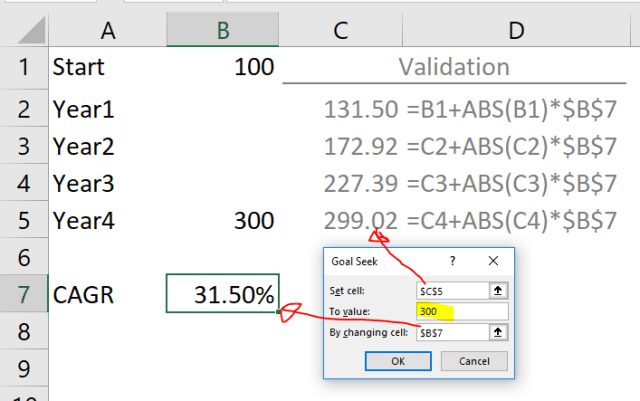The height and width of the screenshot is (401, 640).
Task: Close the Goal Seek dialog
Action: 493,261
